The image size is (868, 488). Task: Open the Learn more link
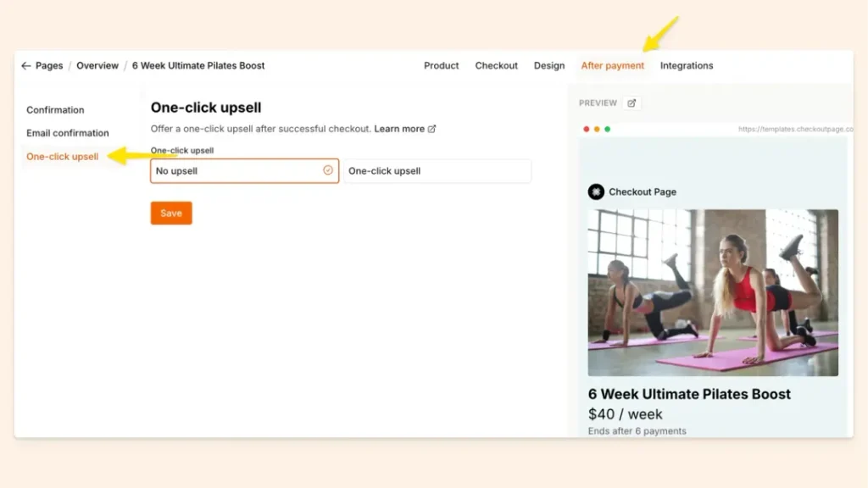[x=398, y=129]
